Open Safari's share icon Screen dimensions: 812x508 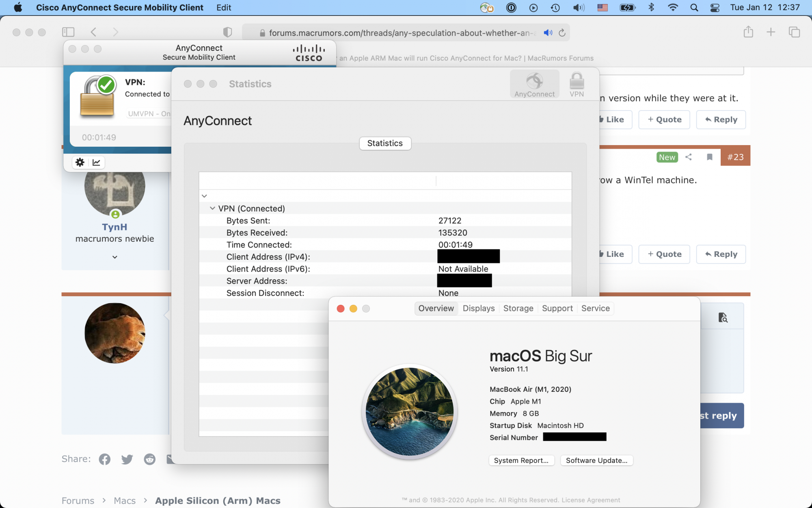[748, 32]
